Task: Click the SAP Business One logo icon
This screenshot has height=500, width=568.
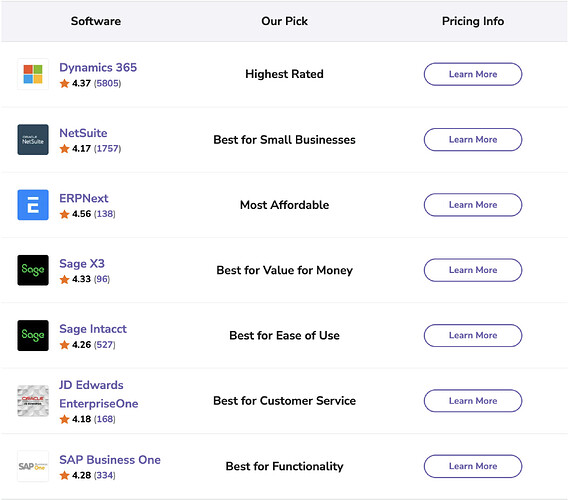Action: pos(33,466)
